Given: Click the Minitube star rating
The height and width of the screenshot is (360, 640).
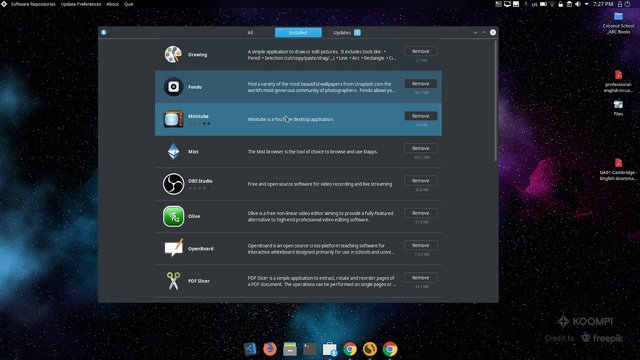Looking at the screenshot, I should [200, 123].
